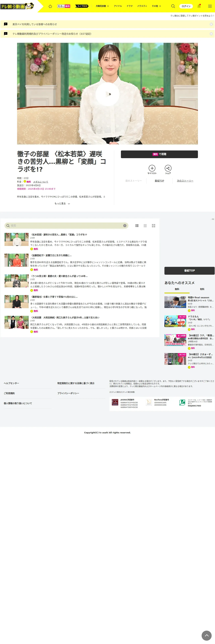
Task: Click the シェア share icon
Action: 168,170
